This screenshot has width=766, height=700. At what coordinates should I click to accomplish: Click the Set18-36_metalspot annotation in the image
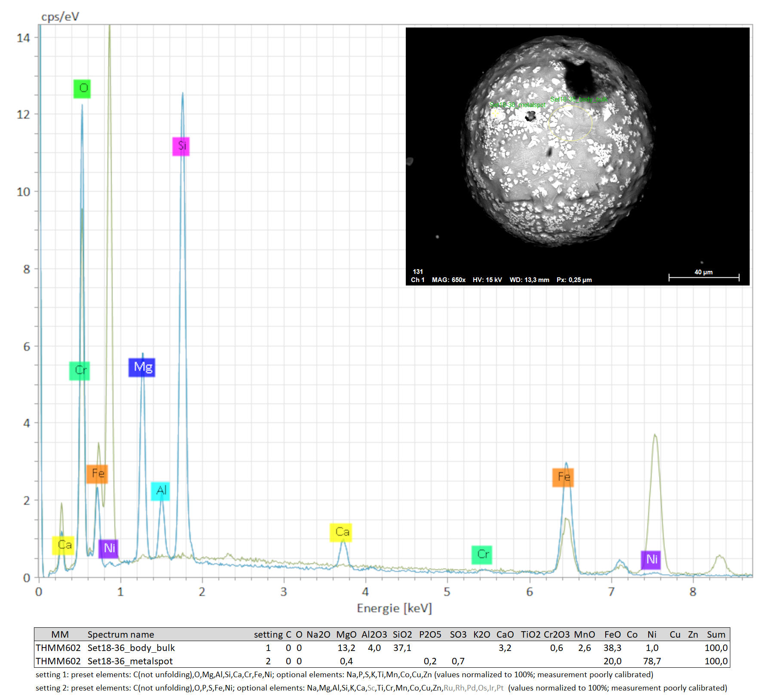point(518,105)
